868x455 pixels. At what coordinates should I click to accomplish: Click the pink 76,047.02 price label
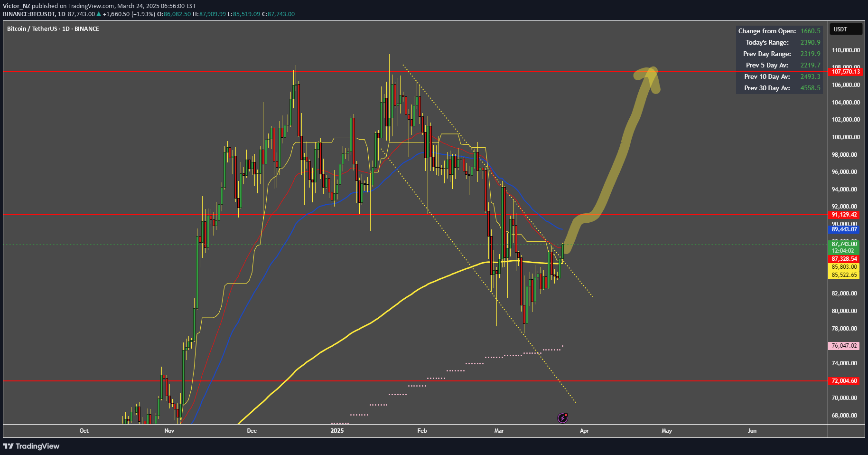(844, 346)
